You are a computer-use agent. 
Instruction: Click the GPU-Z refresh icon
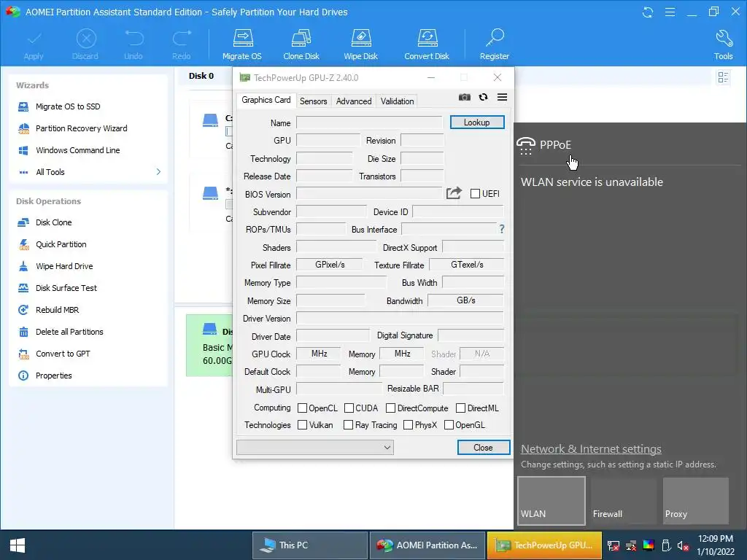(x=483, y=97)
